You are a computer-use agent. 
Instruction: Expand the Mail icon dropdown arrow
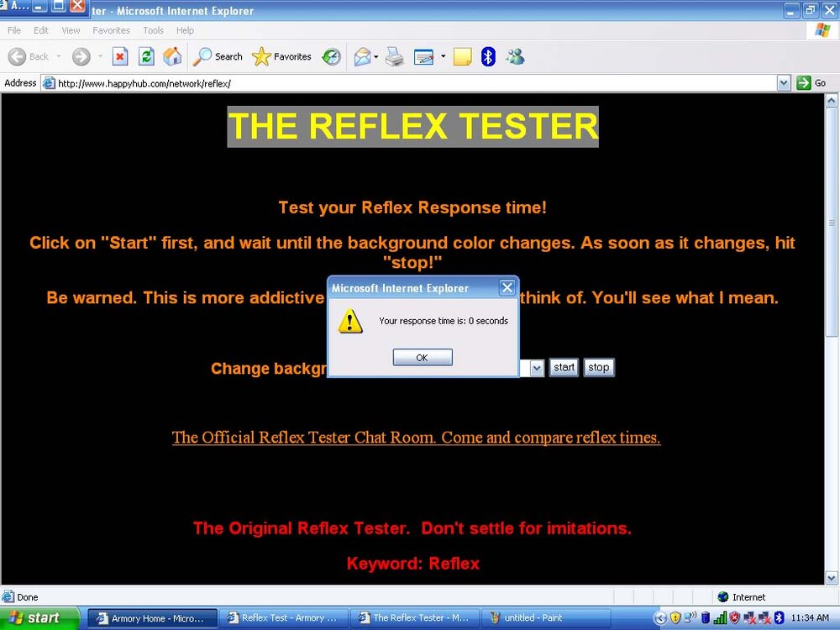coord(376,56)
